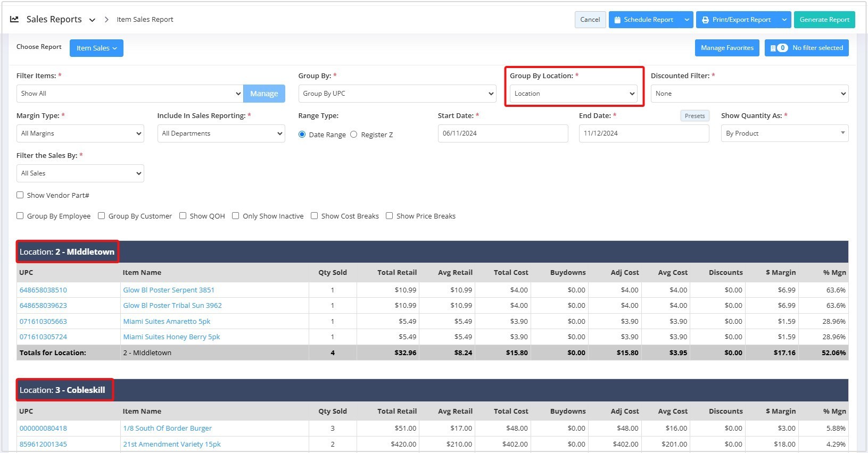The image size is (868, 453).
Task: Check Show Cost Breaks checkbox
Action: click(x=314, y=216)
